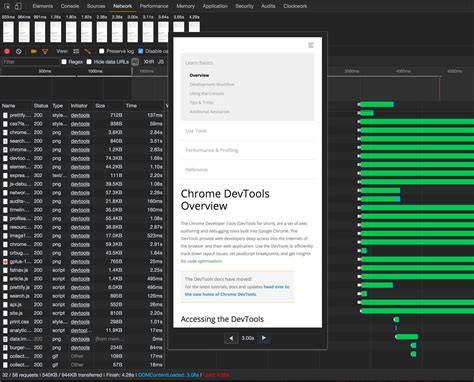Show next screenshot frame with right arrow
474x382 pixels.
point(264,338)
